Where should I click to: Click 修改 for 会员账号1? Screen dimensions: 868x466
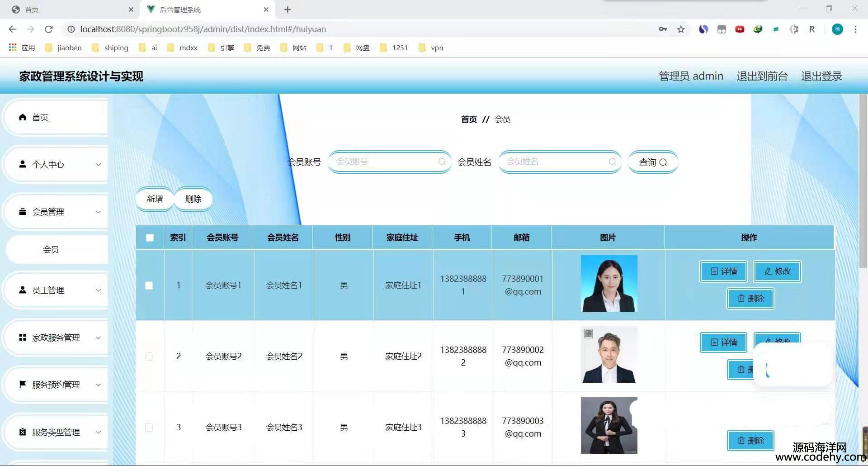pyautogui.click(x=778, y=271)
